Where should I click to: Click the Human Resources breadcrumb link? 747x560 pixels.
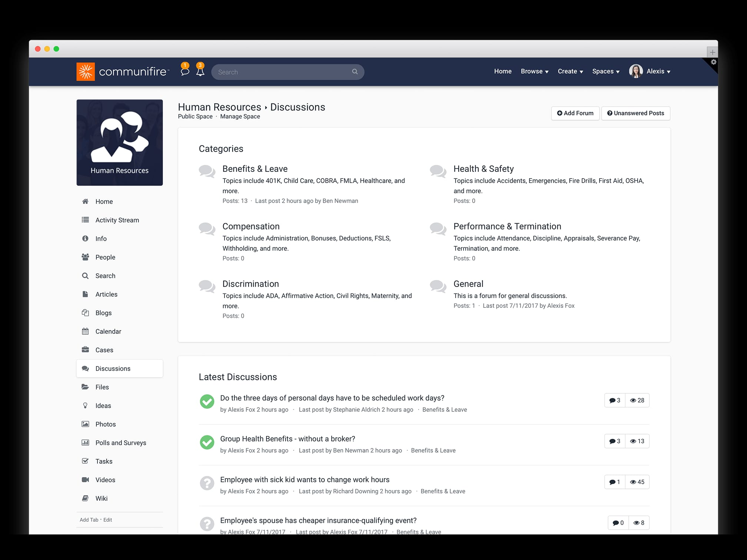(219, 107)
